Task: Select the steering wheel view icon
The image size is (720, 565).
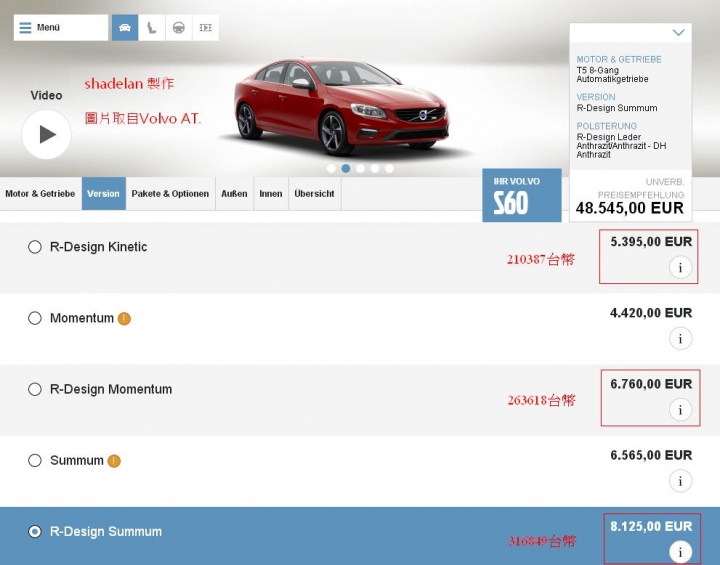Action: [x=179, y=28]
